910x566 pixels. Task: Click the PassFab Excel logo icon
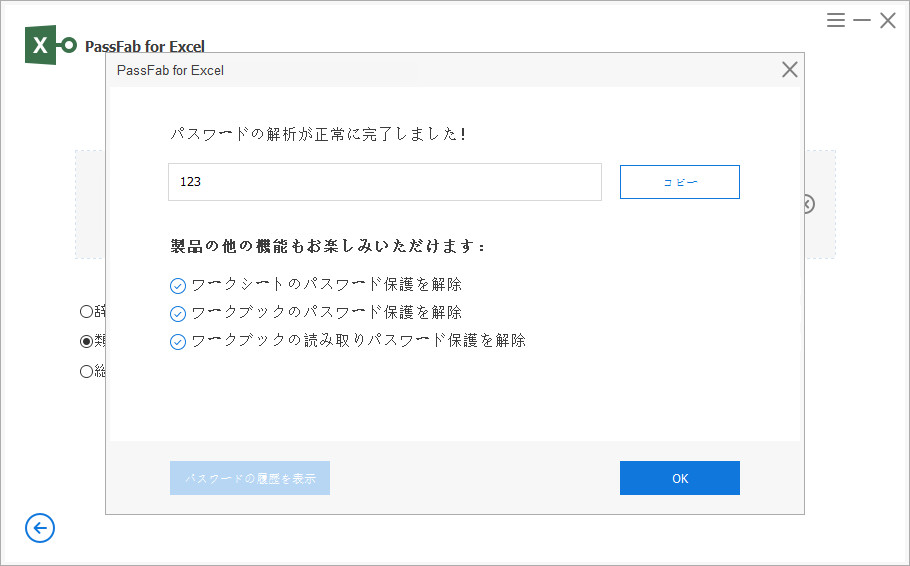pyautogui.click(x=50, y=46)
